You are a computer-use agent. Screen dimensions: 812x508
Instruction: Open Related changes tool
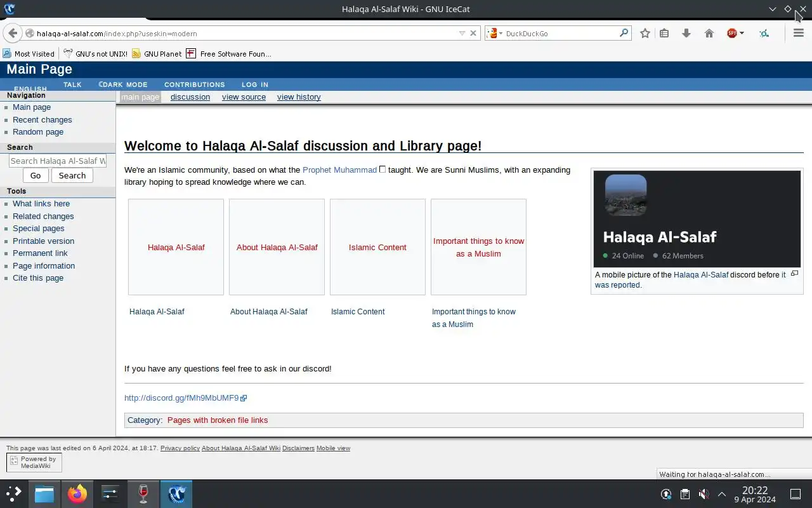point(43,217)
